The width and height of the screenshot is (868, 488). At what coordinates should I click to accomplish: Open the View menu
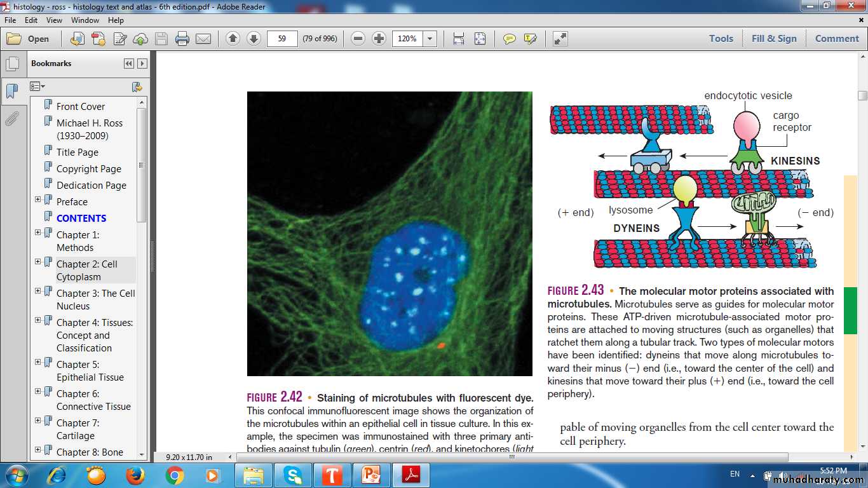(54, 20)
